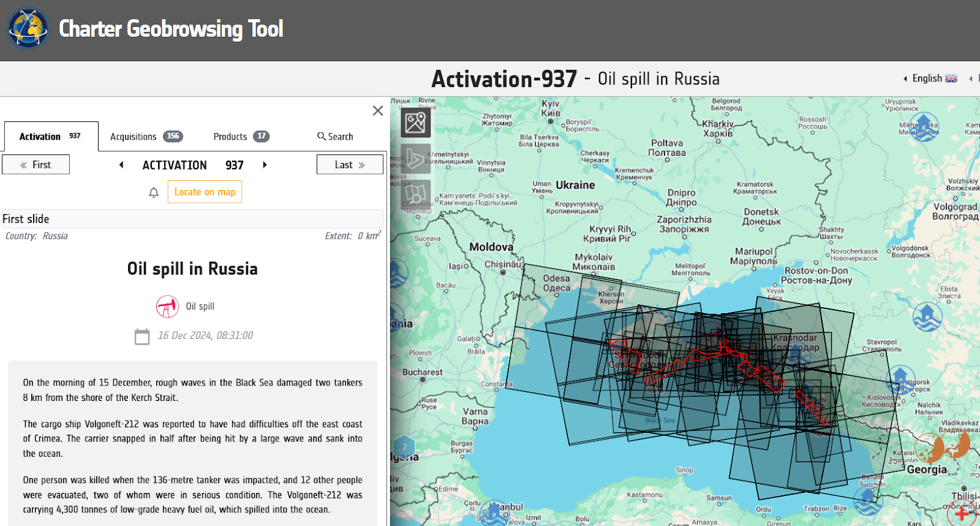The image size is (980, 526).
Task: Jump to the Last activation
Action: click(350, 165)
